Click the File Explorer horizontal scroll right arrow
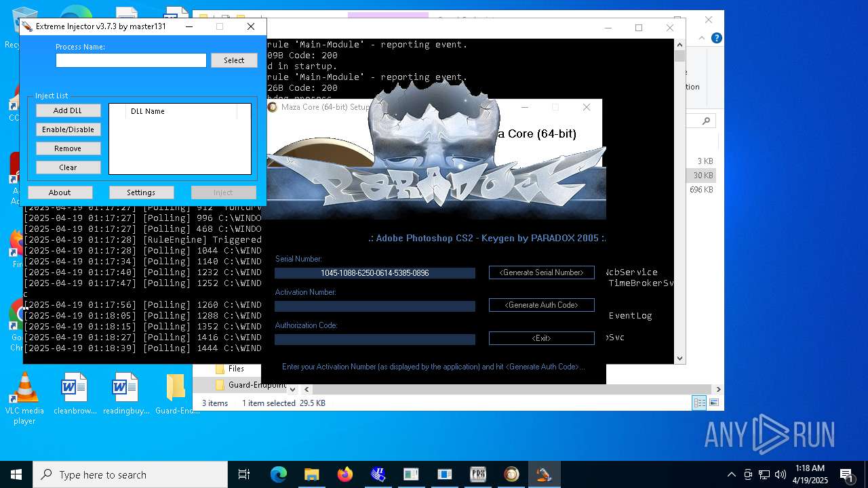The width and height of the screenshot is (868, 488). tap(718, 390)
